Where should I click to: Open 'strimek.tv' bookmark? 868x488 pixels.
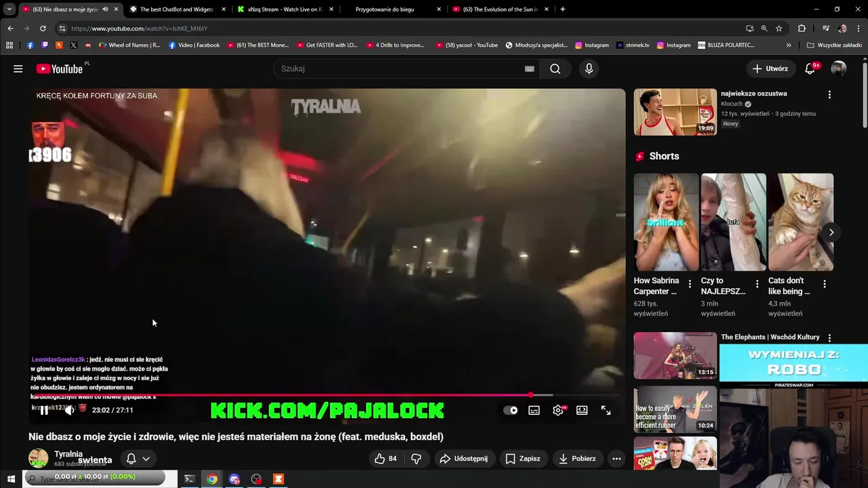tap(633, 45)
